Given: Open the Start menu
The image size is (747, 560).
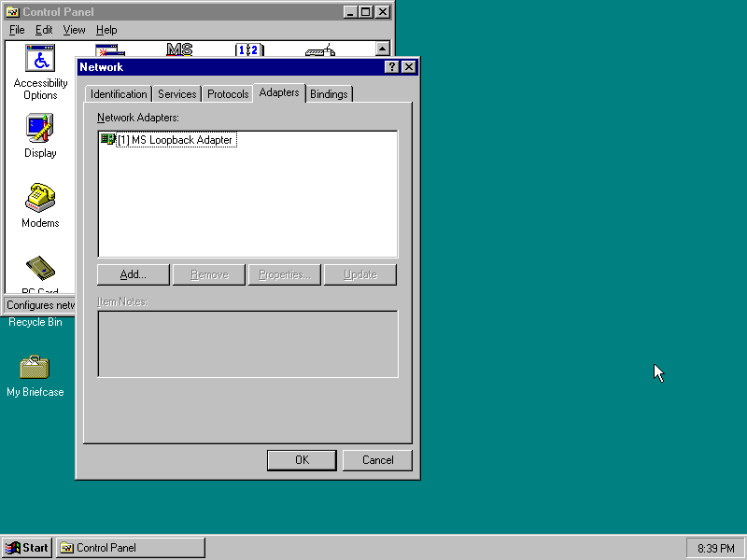Looking at the screenshot, I should [x=27, y=548].
